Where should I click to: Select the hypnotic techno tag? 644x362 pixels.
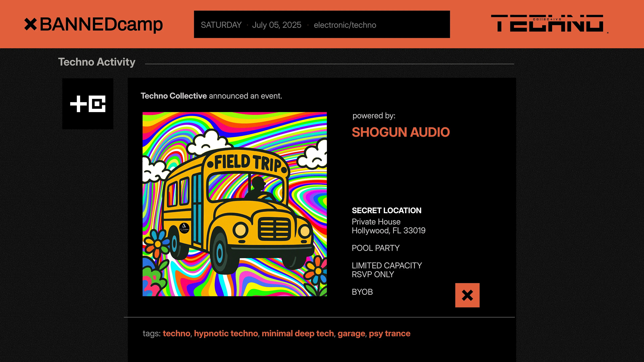pyautogui.click(x=226, y=334)
